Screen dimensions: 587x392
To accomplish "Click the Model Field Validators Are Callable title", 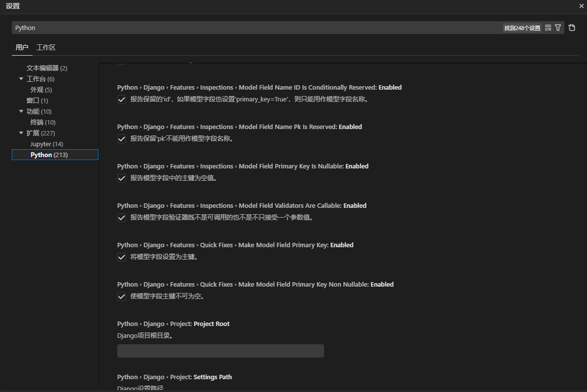I will (242, 205).
